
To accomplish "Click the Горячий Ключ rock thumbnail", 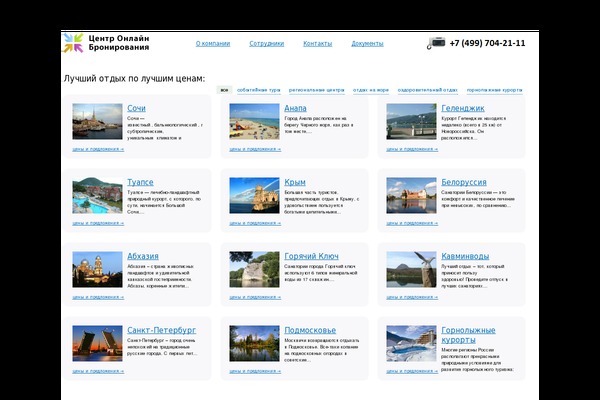I will 254,269.
